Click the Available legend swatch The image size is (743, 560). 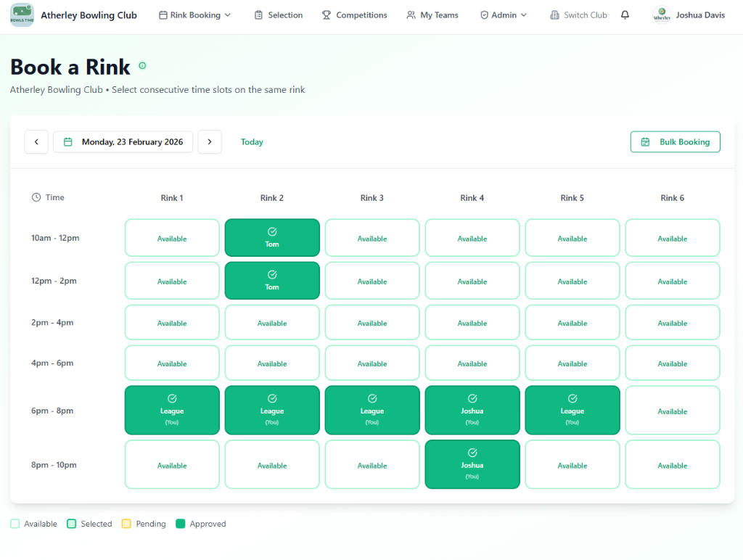coord(15,524)
